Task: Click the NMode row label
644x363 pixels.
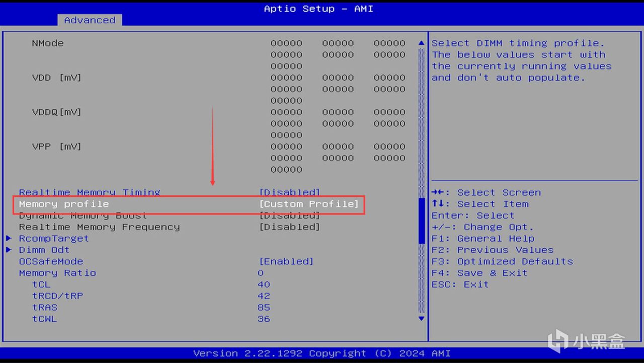Action: click(48, 43)
